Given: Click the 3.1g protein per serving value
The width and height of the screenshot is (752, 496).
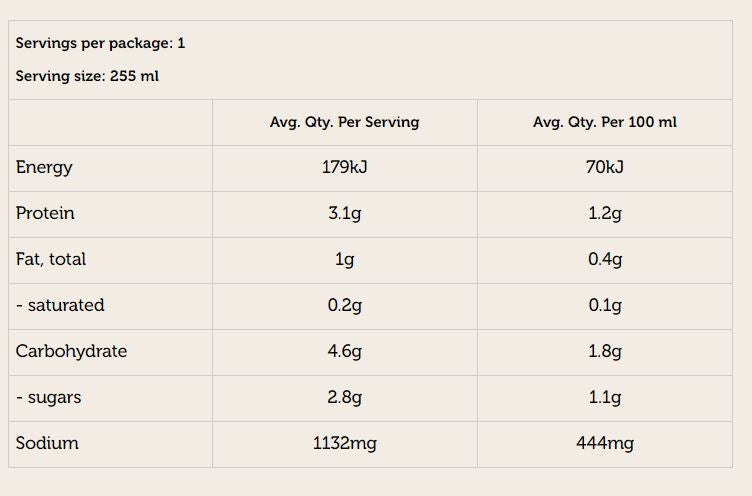Looking at the screenshot, I should pos(344,213).
